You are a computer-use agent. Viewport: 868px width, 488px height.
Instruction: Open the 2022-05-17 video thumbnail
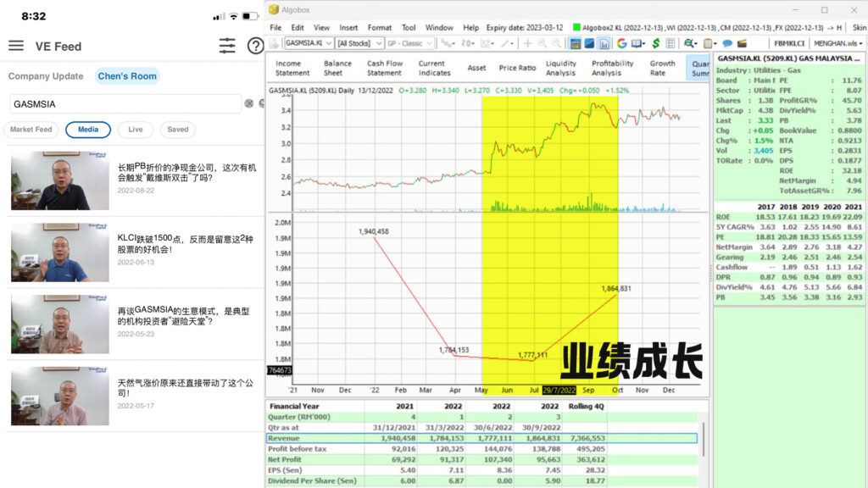(x=60, y=396)
